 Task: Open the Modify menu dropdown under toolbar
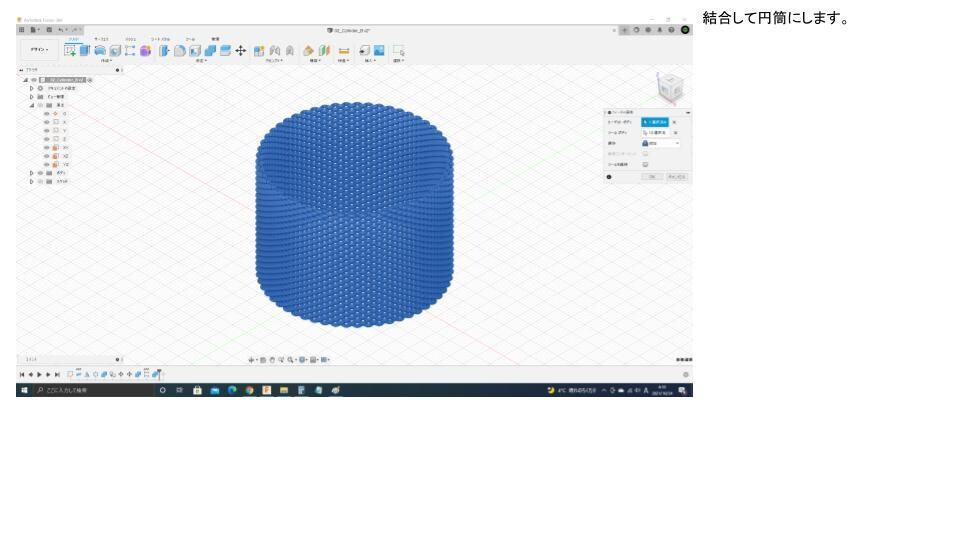pos(201,61)
